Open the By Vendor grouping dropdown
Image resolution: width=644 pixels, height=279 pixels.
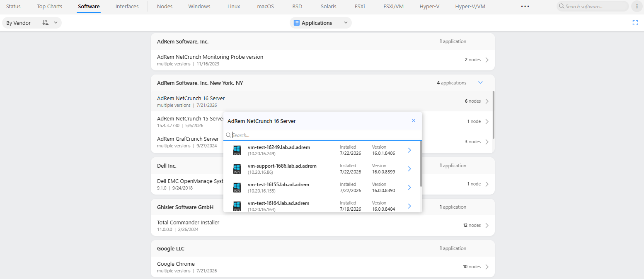pos(32,23)
